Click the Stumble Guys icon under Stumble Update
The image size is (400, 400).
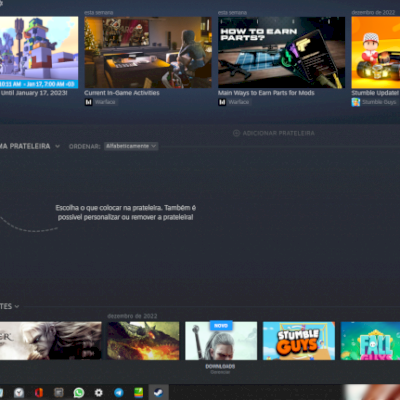[x=356, y=102]
